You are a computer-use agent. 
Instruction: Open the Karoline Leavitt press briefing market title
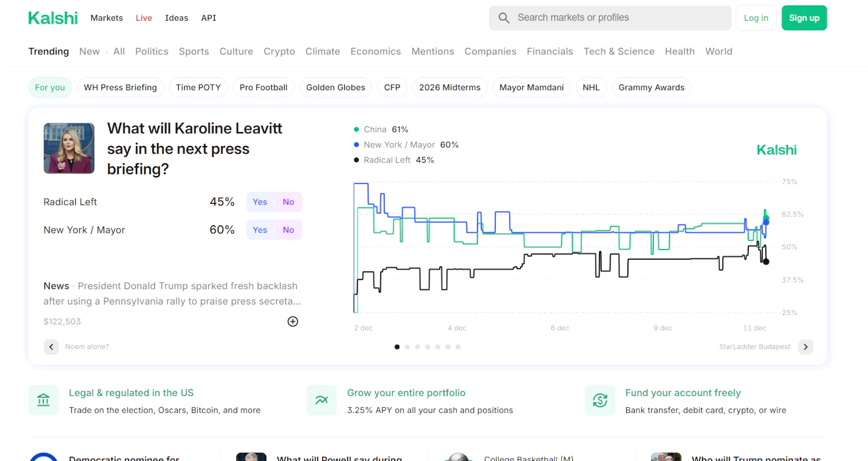194,149
